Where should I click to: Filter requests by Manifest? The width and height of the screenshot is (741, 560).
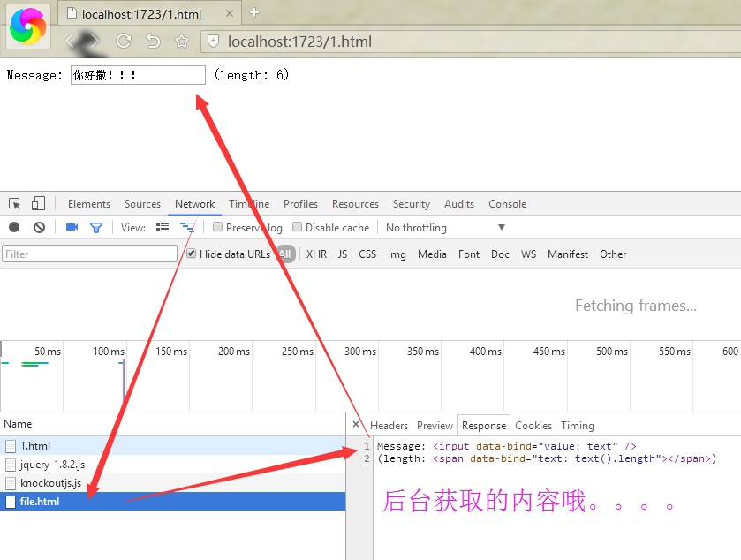coord(568,254)
